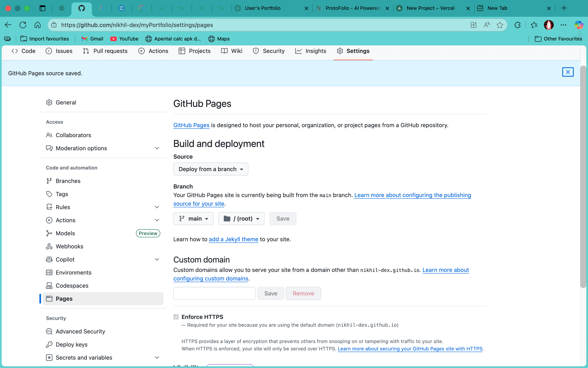The width and height of the screenshot is (588, 368).
Task: Open the configuring custom domains link
Action: click(211, 278)
